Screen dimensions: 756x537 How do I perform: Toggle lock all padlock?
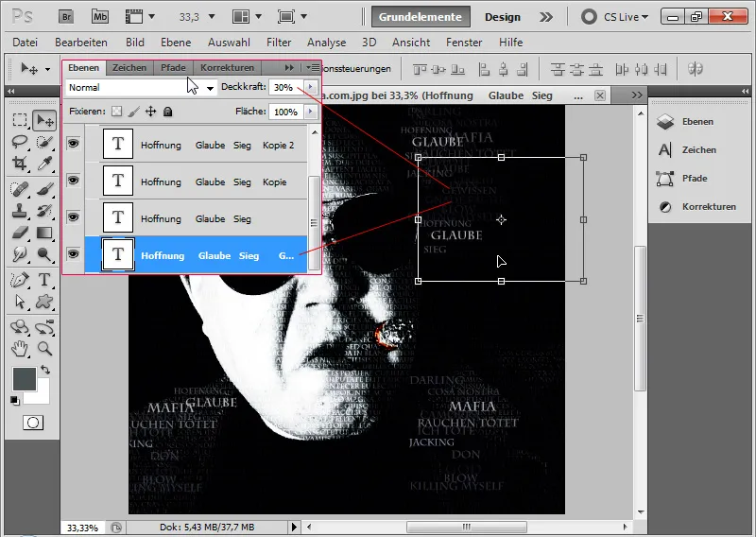coord(167,112)
